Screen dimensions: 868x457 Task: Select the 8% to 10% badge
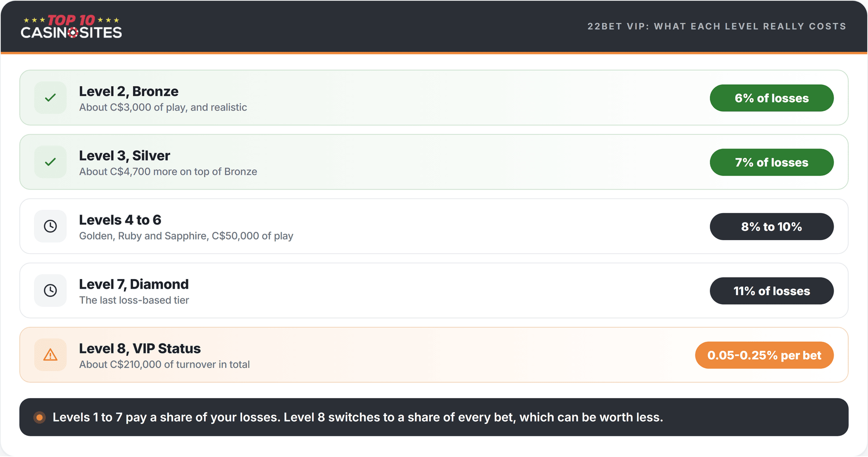click(772, 227)
